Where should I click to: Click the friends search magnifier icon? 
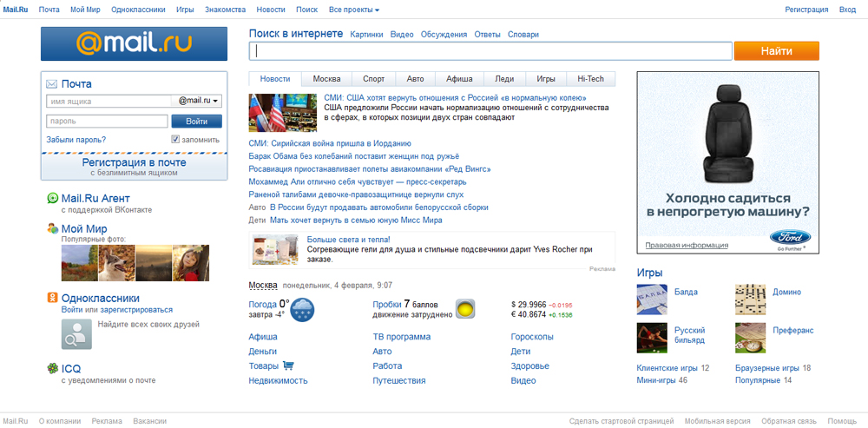click(x=76, y=334)
